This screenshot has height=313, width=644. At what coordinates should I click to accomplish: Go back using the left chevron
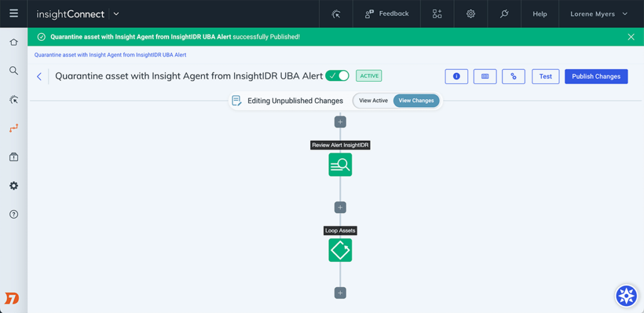click(39, 76)
